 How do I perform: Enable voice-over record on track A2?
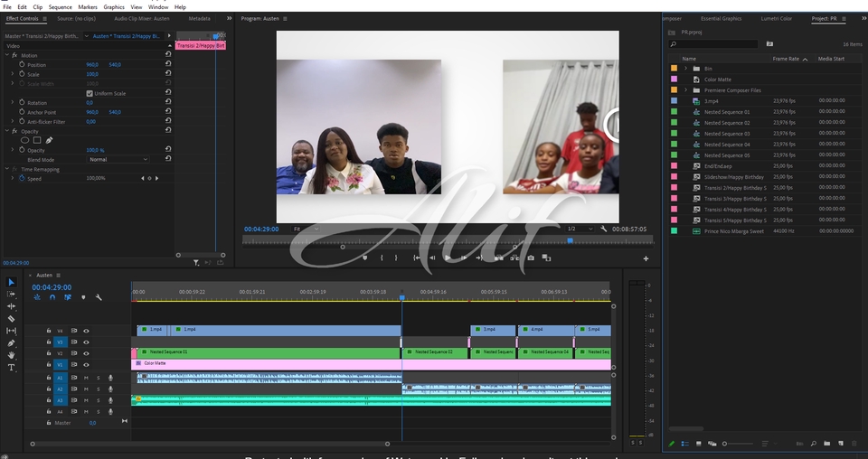(110, 389)
